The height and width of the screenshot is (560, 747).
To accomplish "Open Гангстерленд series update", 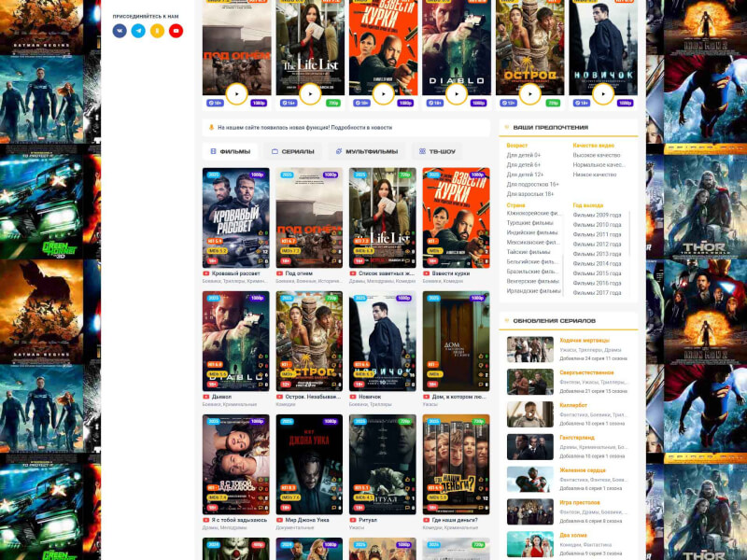I will coord(577,438).
